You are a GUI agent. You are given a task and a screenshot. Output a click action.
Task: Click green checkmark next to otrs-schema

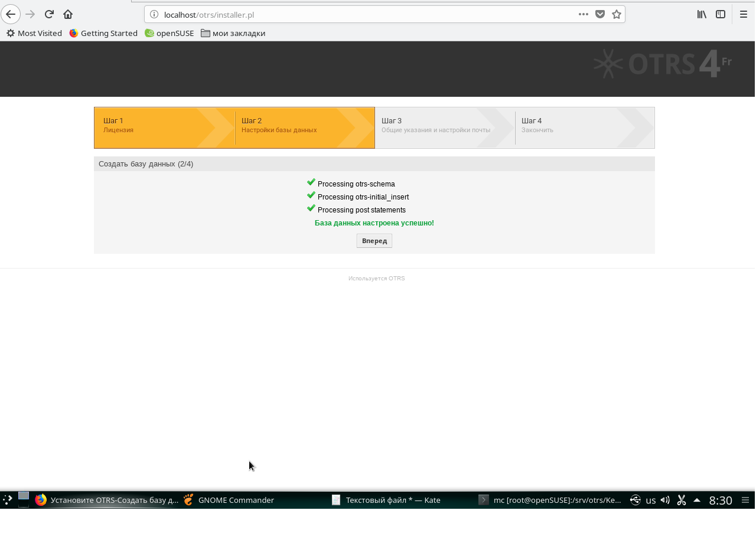click(x=311, y=182)
